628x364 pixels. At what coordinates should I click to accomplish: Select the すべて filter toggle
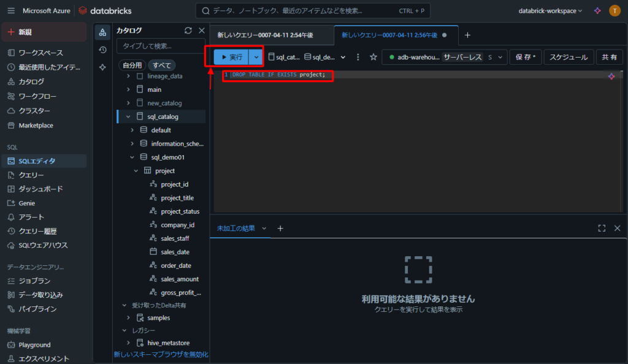click(x=162, y=65)
